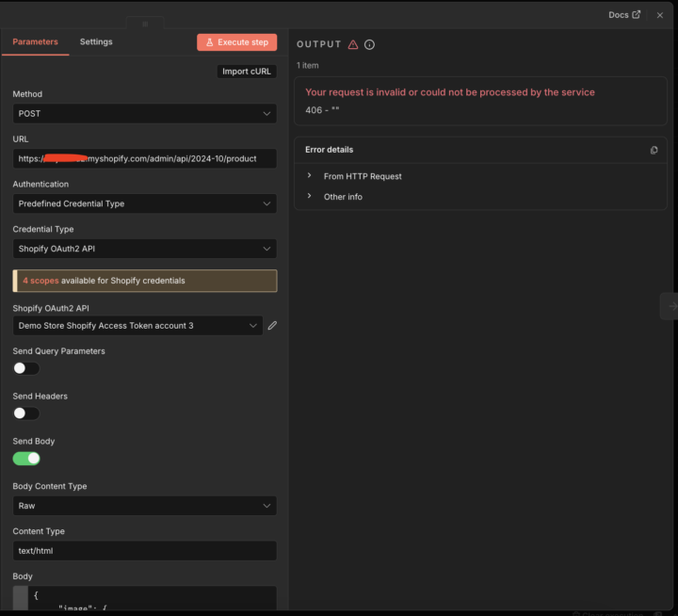Enable the Send Headers switch
Viewport: 678px width, 616px height.
point(26,413)
